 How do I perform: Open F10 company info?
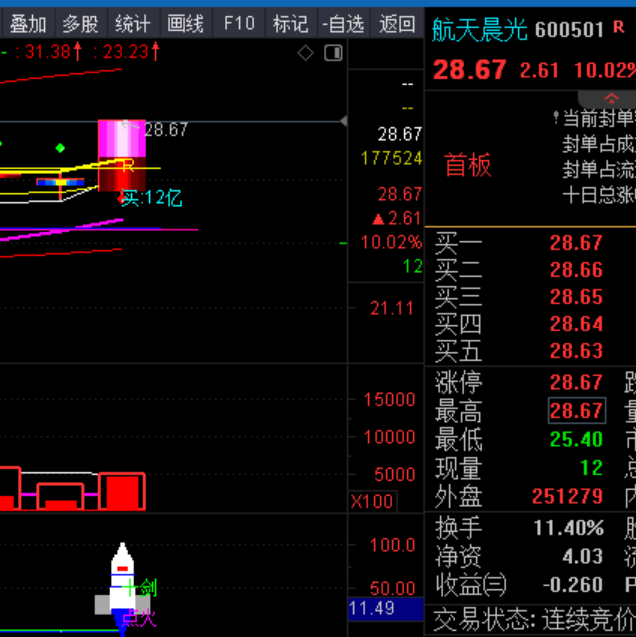click(239, 24)
